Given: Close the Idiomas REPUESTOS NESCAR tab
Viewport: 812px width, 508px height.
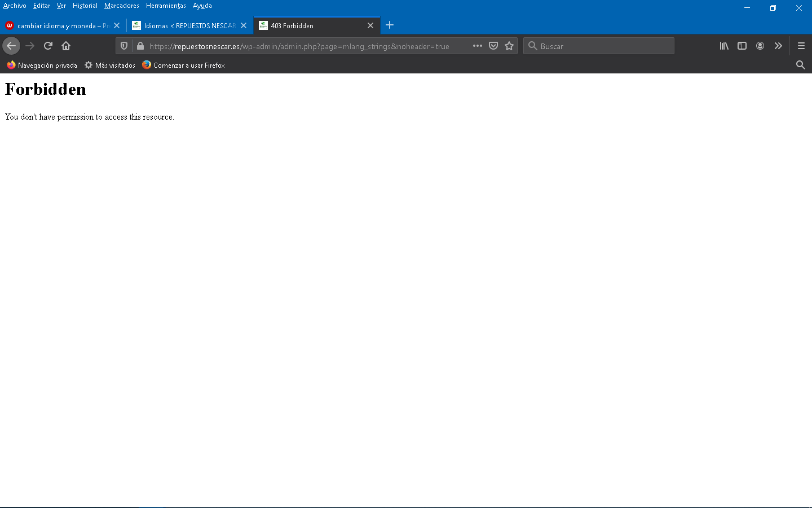Looking at the screenshot, I should coord(244,25).
